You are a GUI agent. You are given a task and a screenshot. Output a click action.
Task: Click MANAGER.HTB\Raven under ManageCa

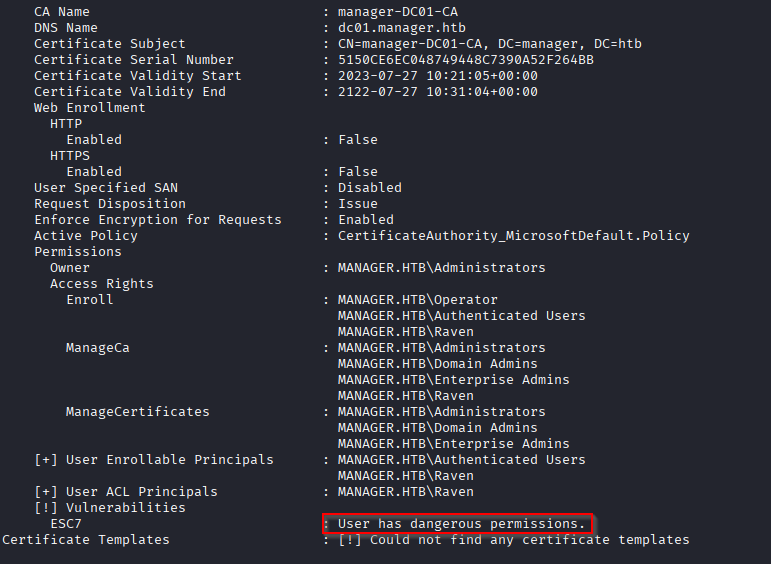point(406,395)
